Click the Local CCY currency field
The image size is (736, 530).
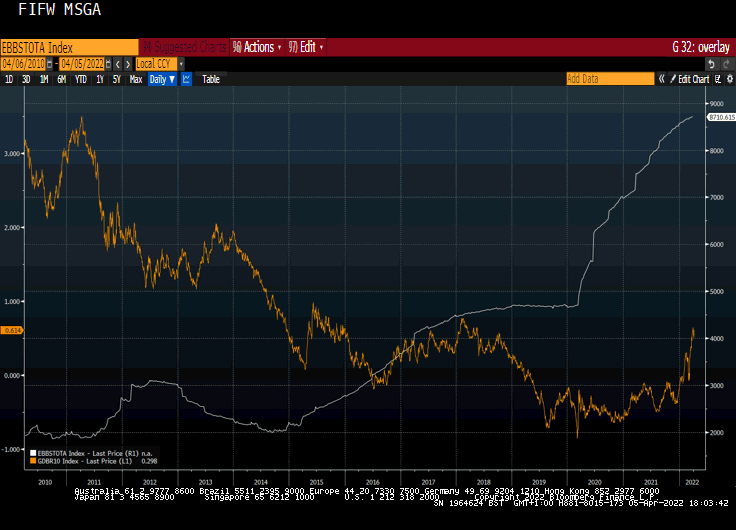157,64
